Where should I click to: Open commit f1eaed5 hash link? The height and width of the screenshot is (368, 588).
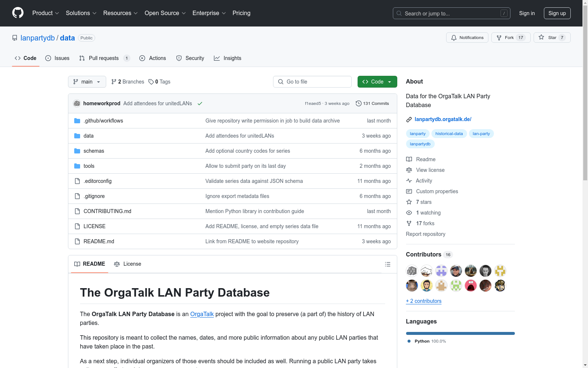(x=313, y=103)
